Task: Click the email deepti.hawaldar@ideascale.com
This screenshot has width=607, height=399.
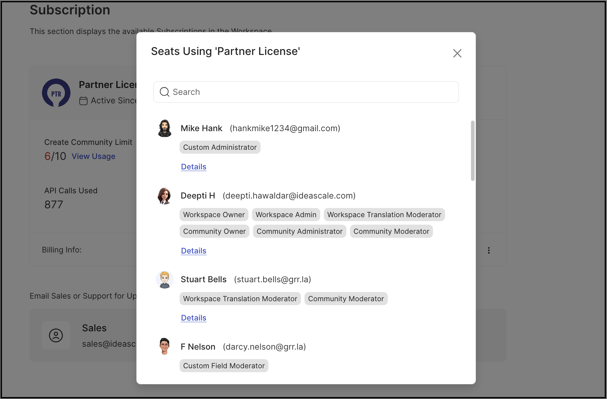Action: (x=289, y=196)
